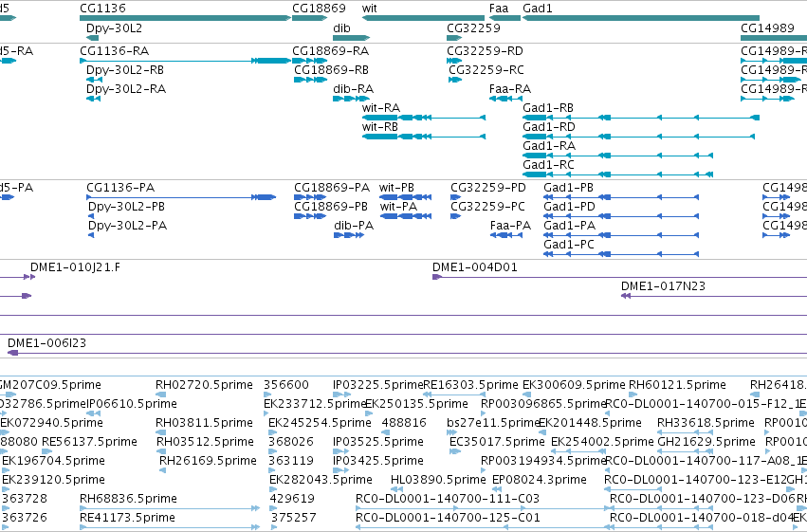Viewport: 807px width, 532px height.
Task: Open transcript CG18869-RA
Action: [x=331, y=51]
